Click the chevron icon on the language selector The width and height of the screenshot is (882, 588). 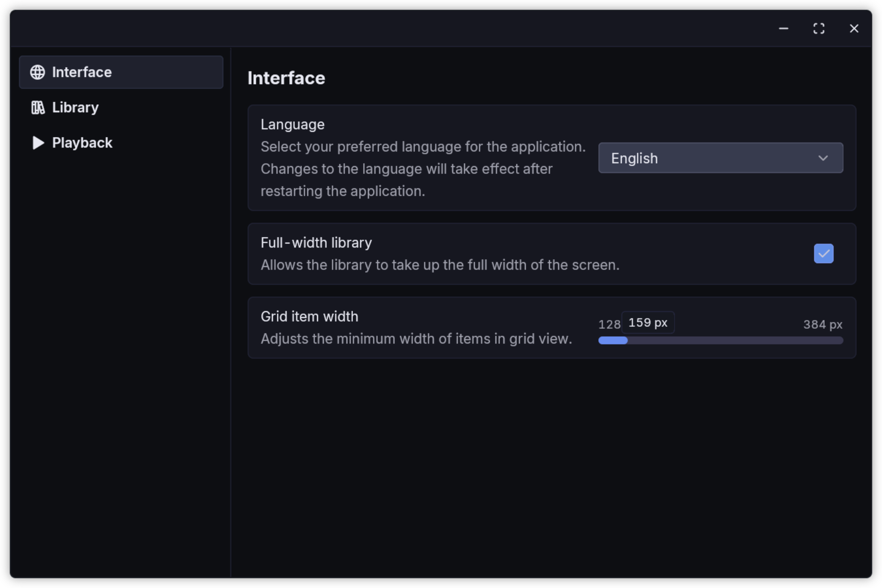pos(823,158)
